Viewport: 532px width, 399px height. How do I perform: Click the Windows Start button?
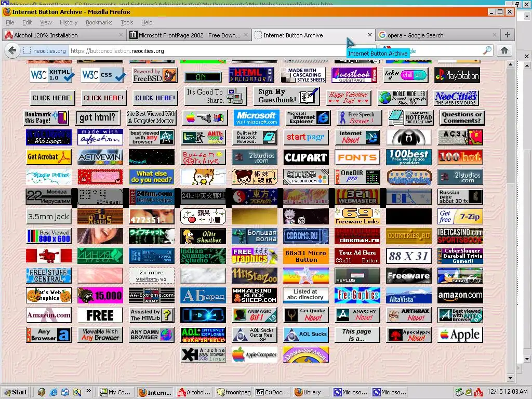[x=16, y=392]
